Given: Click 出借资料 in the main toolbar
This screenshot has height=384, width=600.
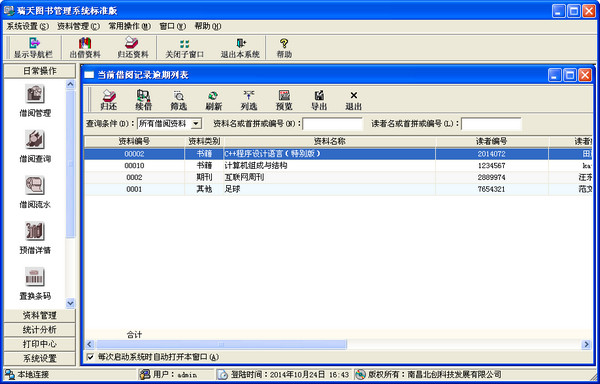Looking at the screenshot, I should point(85,48).
